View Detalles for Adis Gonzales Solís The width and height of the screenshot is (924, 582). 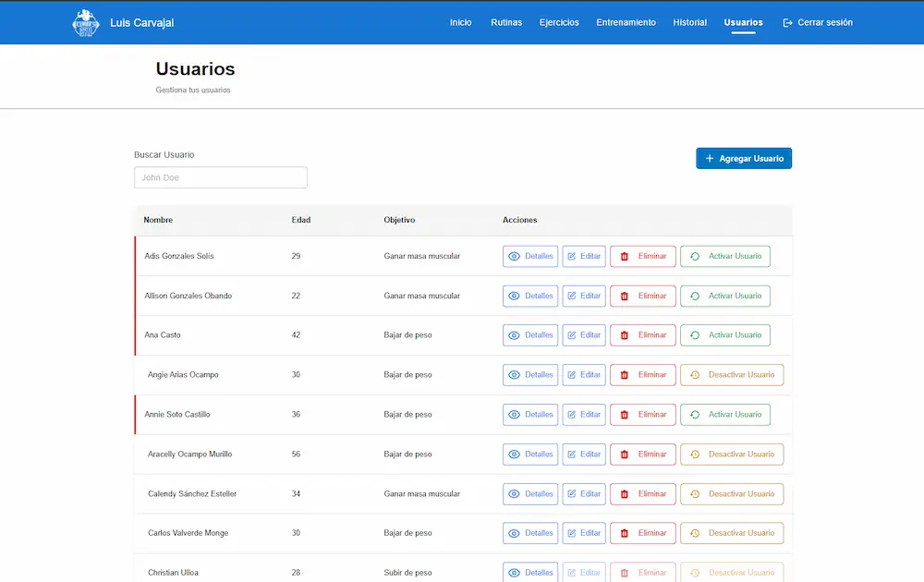(x=530, y=256)
